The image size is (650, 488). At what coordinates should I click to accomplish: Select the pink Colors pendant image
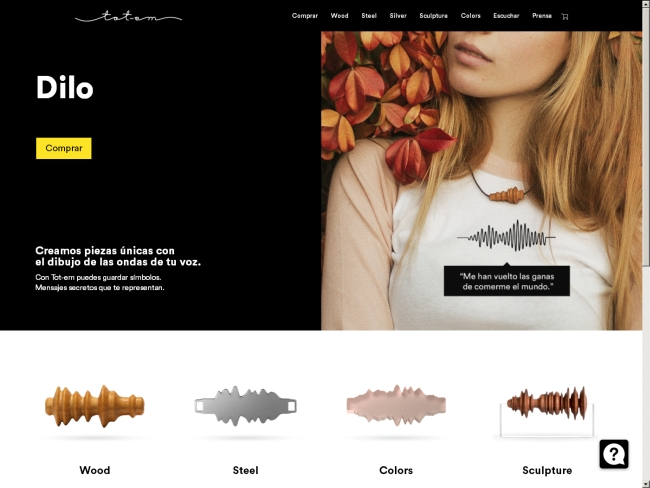[x=396, y=405]
